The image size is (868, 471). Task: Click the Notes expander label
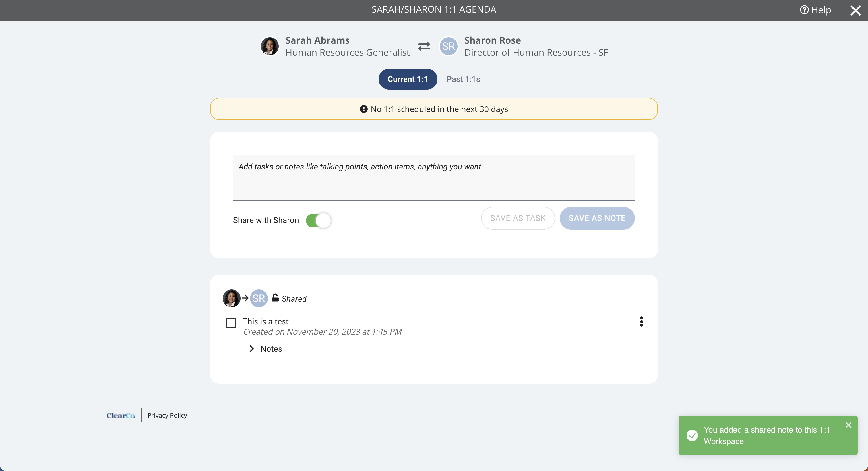pos(271,349)
